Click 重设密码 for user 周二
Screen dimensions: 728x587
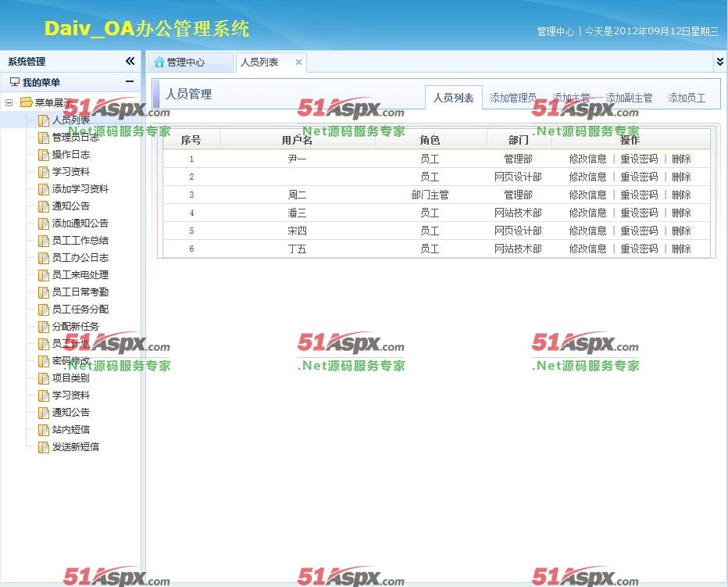[639, 195]
